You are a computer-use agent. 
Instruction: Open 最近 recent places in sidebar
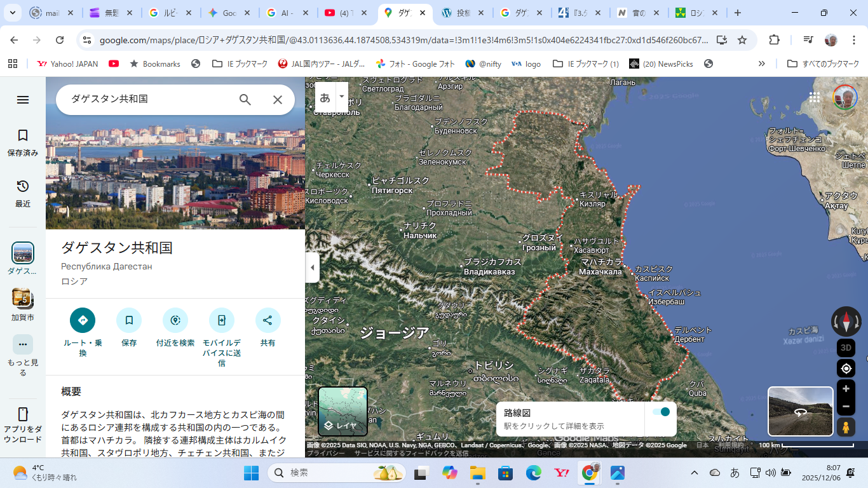[x=23, y=193]
